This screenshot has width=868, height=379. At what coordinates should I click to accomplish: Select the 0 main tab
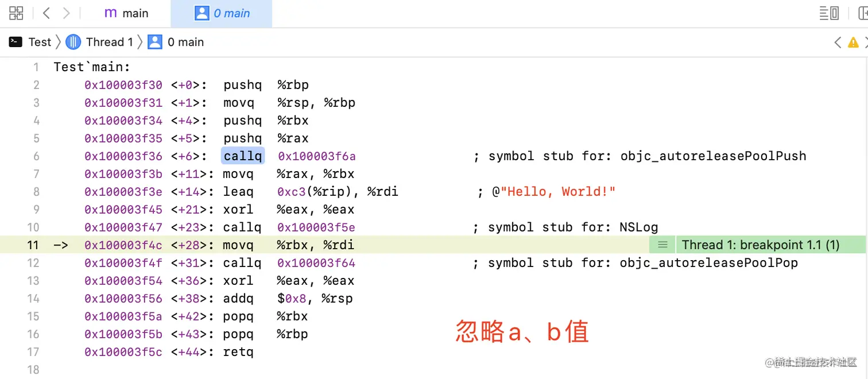click(x=222, y=13)
